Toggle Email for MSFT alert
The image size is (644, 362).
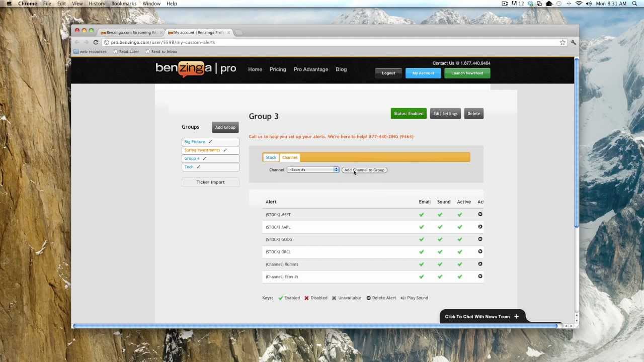tap(422, 215)
